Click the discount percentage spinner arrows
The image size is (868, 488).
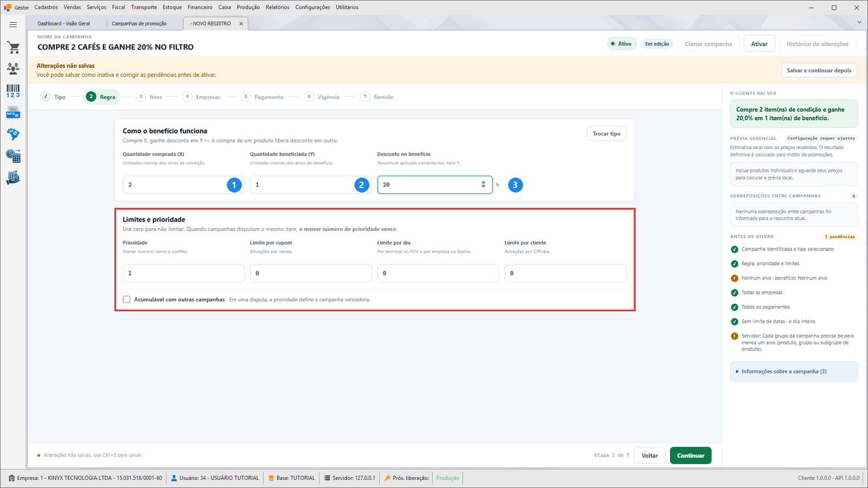pyautogui.click(x=483, y=185)
